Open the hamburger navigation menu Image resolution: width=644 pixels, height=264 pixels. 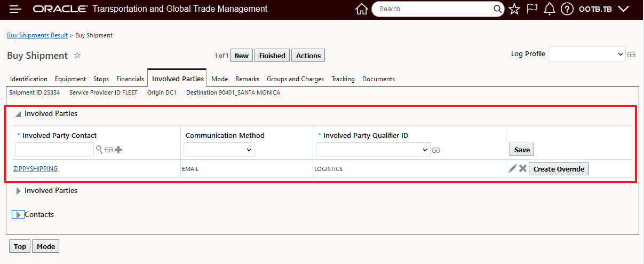pyautogui.click(x=15, y=9)
